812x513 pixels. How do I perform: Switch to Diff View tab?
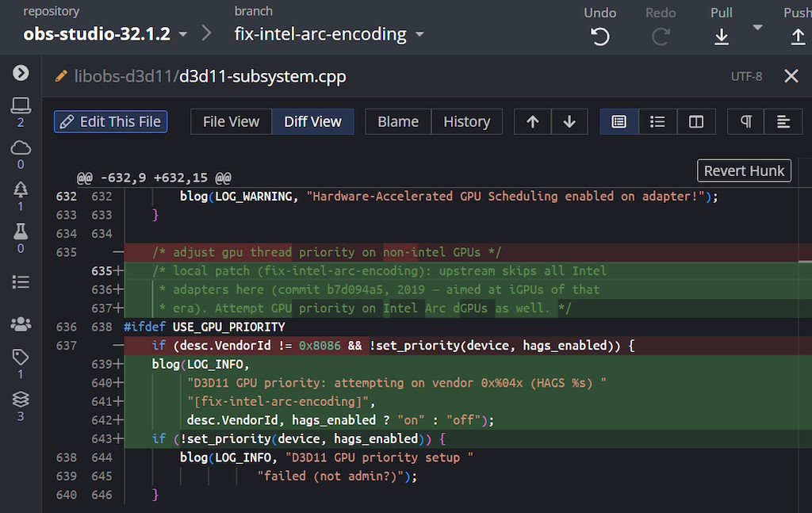[x=312, y=121]
